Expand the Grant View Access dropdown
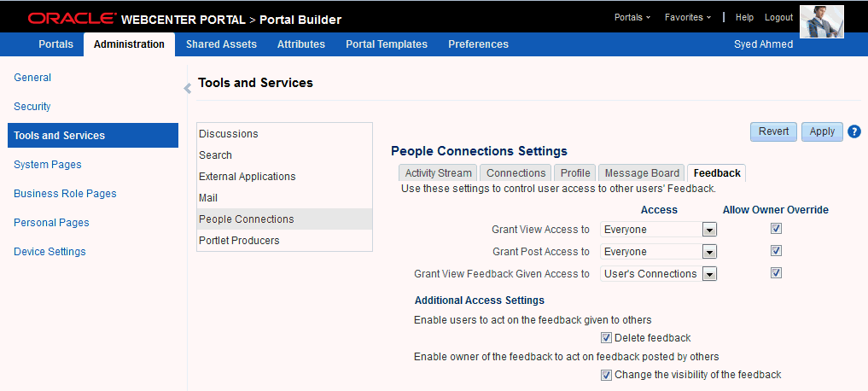The image size is (868, 391). coord(709,230)
